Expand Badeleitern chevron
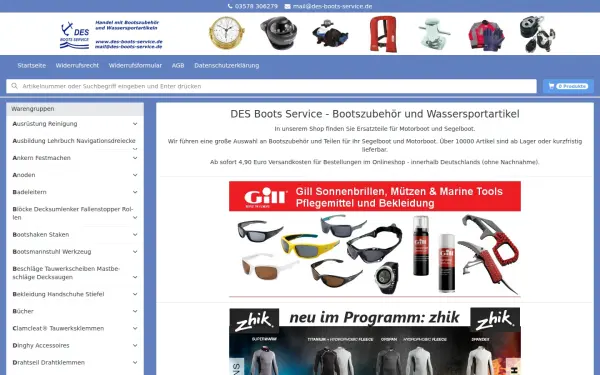The height and width of the screenshot is (375, 600). (x=135, y=192)
